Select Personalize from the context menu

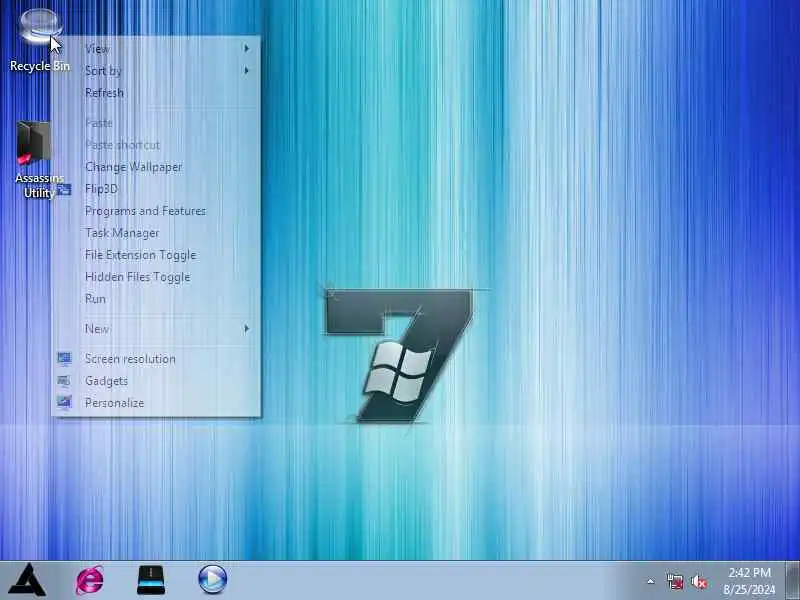pyautogui.click(x=157, y=403)
